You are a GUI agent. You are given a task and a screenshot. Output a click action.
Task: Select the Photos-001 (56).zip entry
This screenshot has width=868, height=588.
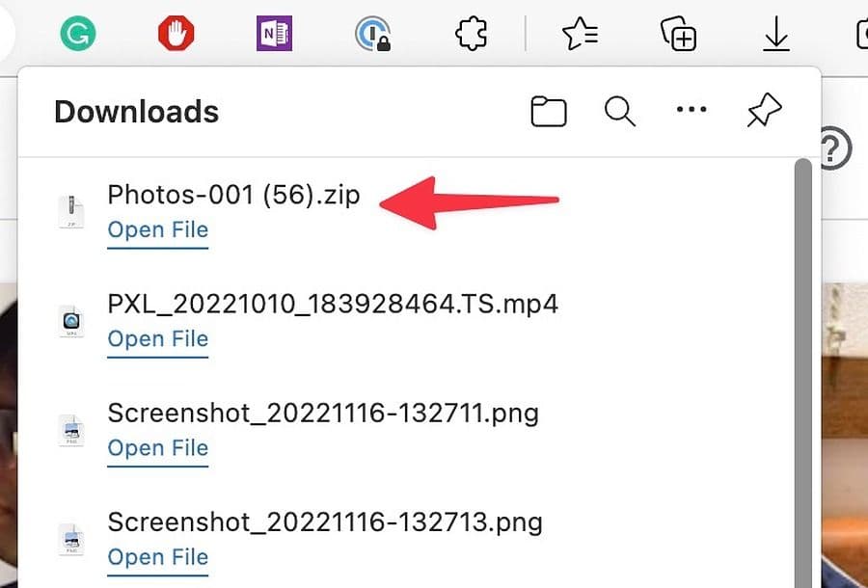233,194
